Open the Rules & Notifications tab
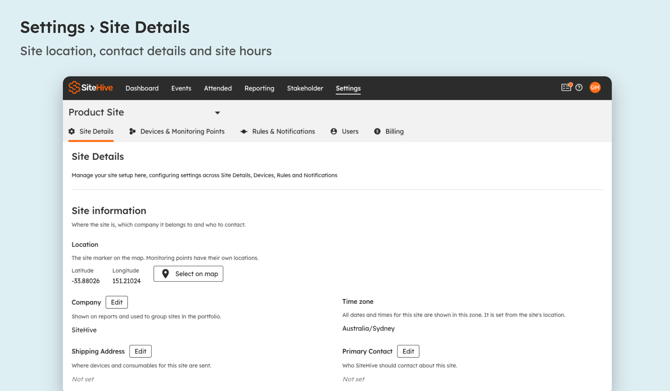The image size is (670, 391). pyautogui.click(x=278, y=132)
